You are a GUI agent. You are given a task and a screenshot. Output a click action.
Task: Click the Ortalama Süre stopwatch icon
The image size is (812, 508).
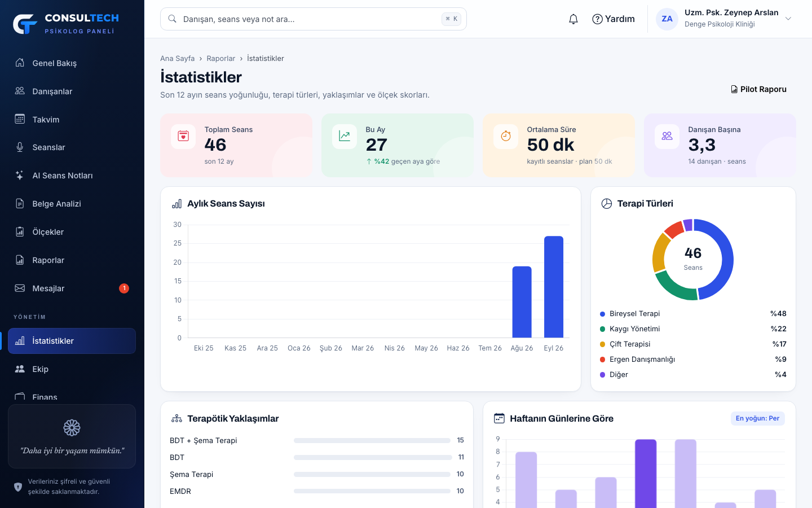(x=506, y=136)
